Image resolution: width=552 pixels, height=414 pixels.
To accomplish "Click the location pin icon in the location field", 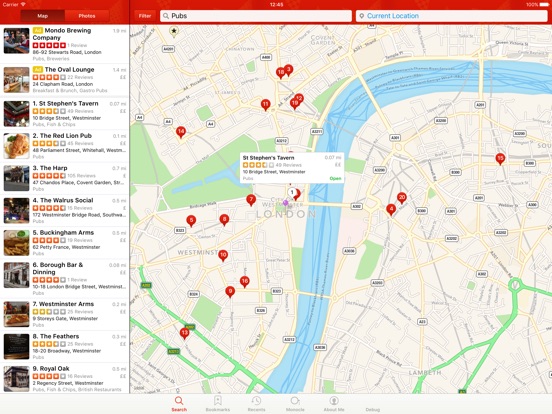I will click(x=362, y=16).
